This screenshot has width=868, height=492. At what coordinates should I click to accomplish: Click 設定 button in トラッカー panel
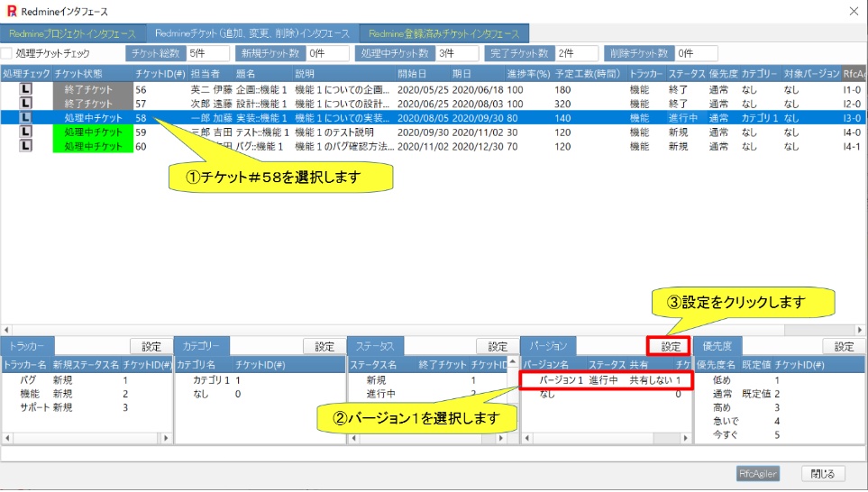click(151, 346)
